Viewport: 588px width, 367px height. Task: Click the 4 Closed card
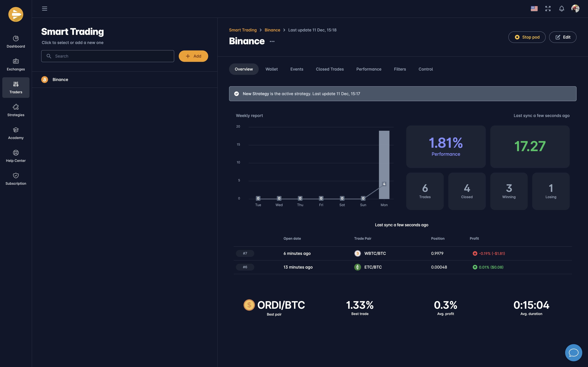point(467,191)
